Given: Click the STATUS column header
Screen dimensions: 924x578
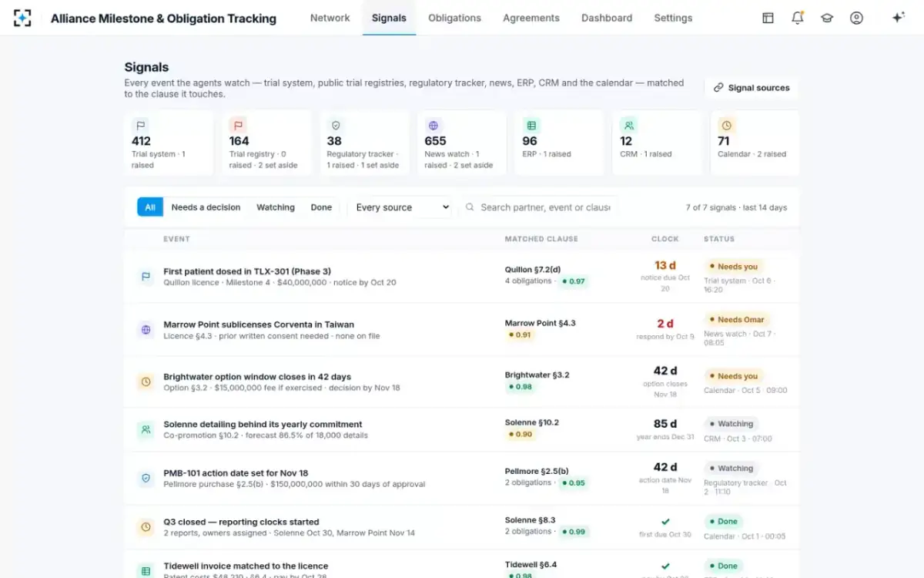Looking at the screenshot, I should 719,239.
